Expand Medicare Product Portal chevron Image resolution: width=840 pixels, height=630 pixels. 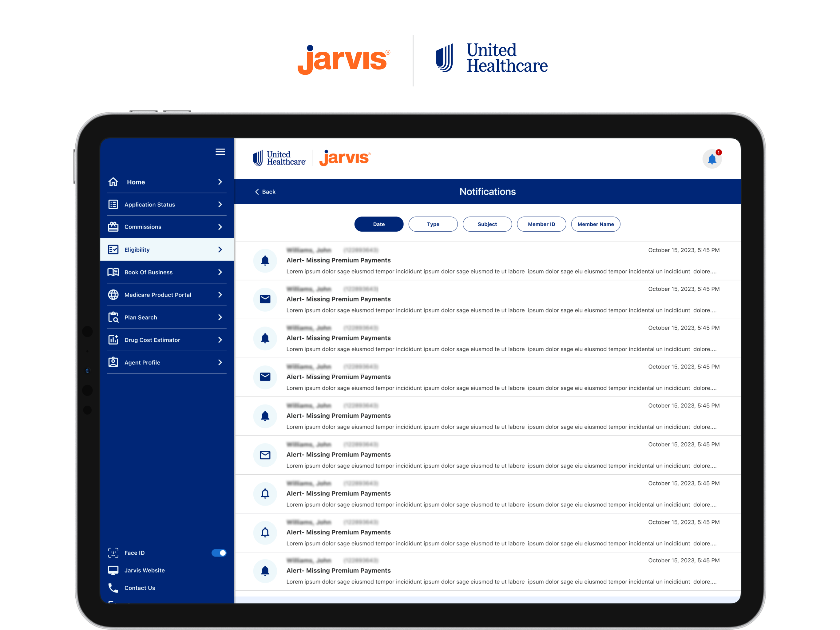tap(220, 295)
